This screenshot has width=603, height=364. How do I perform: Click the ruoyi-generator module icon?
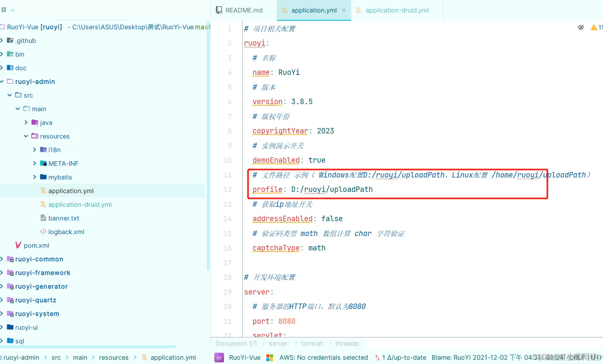click(x=10, y=286)
